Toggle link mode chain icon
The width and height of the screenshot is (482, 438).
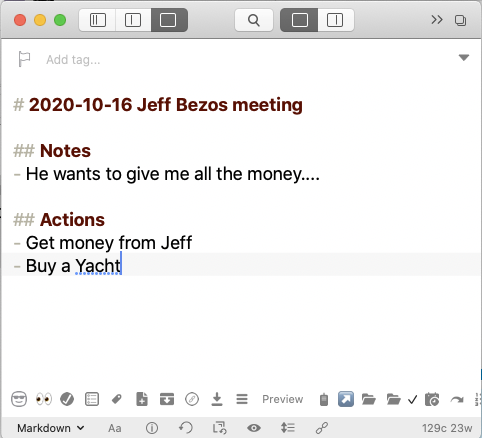click(x=322, y=428)
